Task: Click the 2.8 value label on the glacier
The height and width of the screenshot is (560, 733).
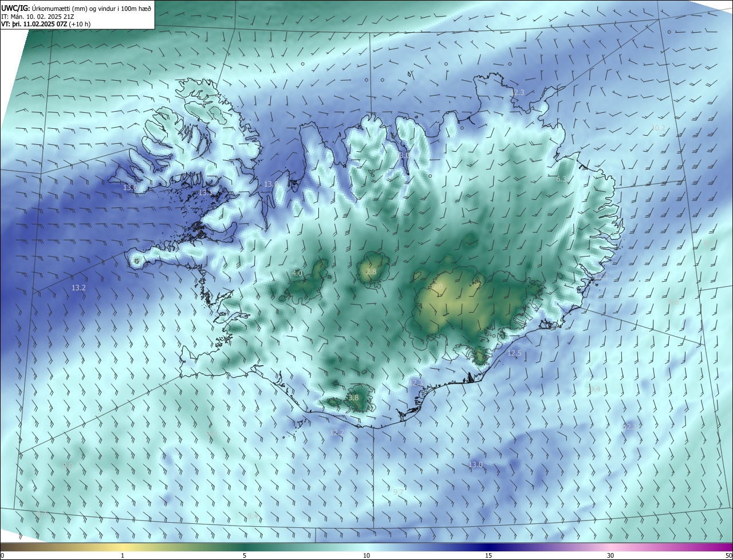Action: tap(371, 271)
